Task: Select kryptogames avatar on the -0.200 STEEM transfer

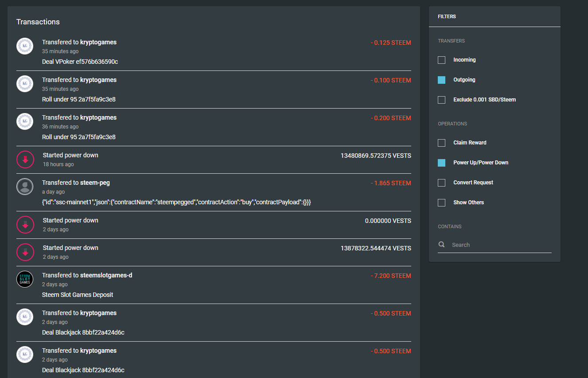Action: tap(25, 121)
